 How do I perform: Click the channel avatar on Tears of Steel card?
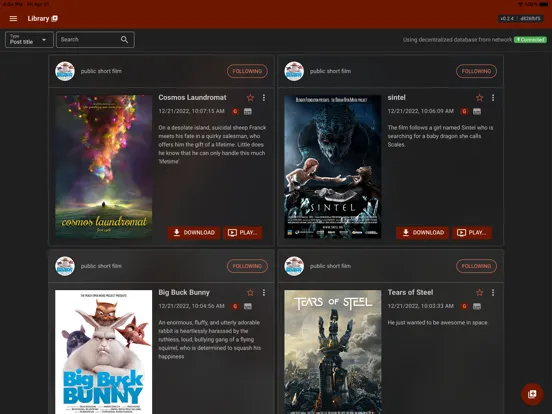click(294, 266)
